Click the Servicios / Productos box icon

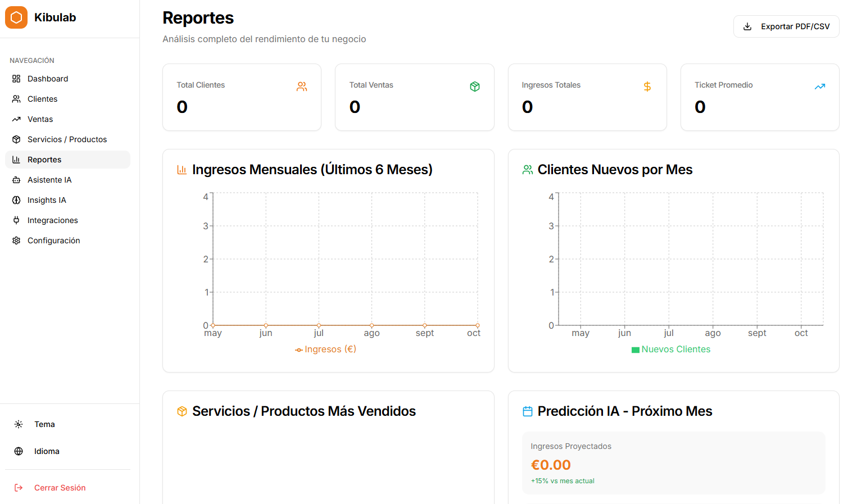[x=16, y=139]
